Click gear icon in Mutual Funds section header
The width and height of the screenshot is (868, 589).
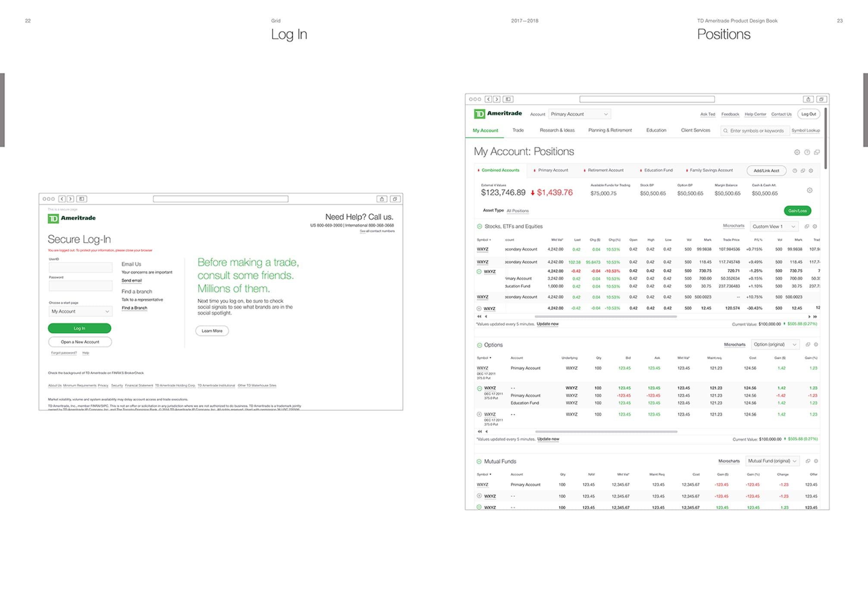(x=816, y=461)
